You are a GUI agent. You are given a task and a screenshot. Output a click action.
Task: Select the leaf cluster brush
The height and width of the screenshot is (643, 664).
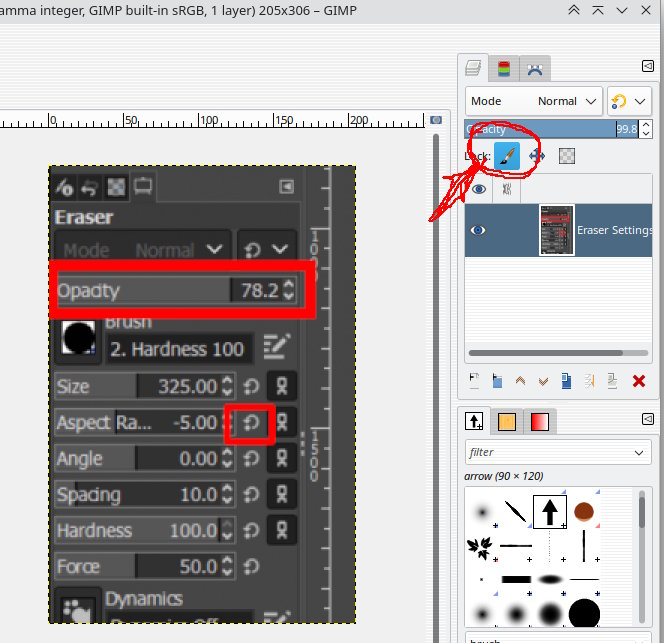tap(481, 547)
